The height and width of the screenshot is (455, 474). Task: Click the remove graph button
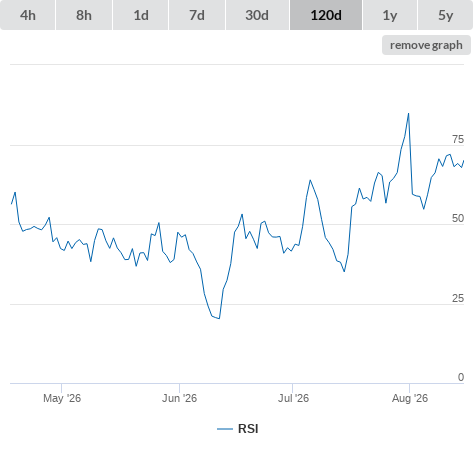tap(426, 45)
